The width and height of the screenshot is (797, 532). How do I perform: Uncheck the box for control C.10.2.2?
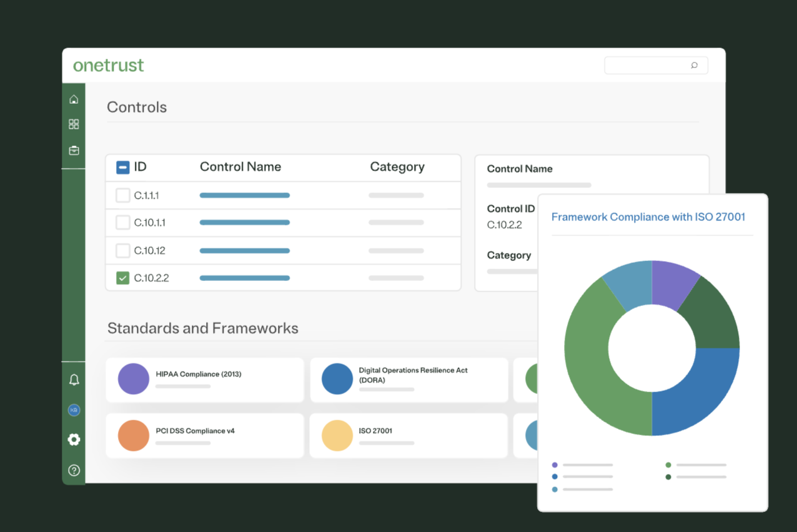click(123, 278)
